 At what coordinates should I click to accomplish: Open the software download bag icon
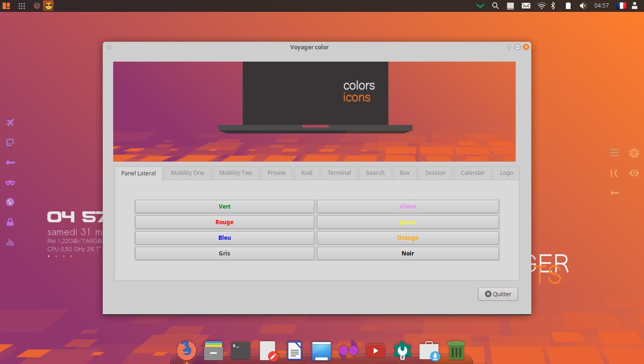pos(429,351)
